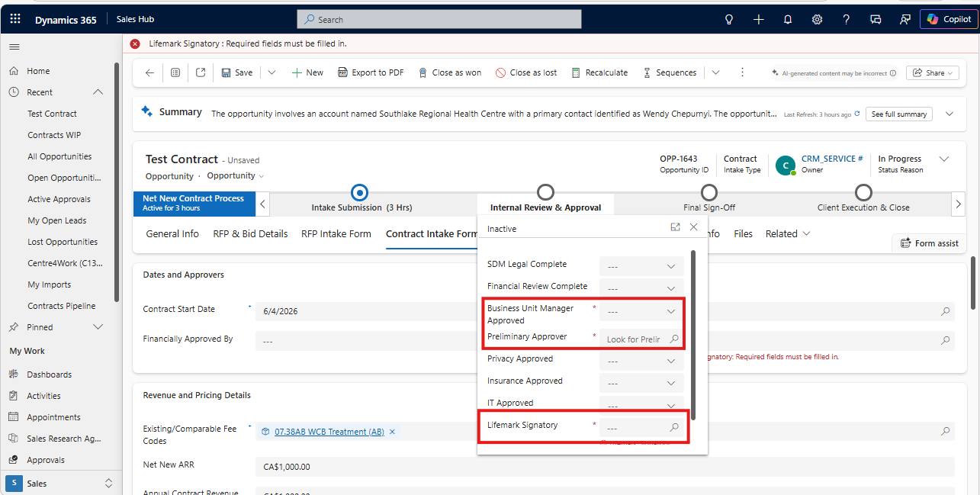This screenshot has width=980, height=495.
Task: Open the app launcher waffle icon
Action: (15, 19)
